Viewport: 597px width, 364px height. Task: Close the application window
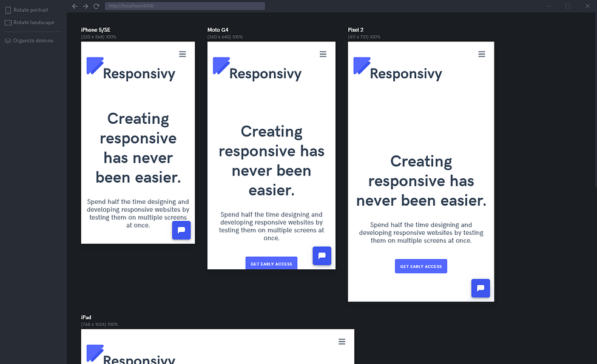[587, 6]
